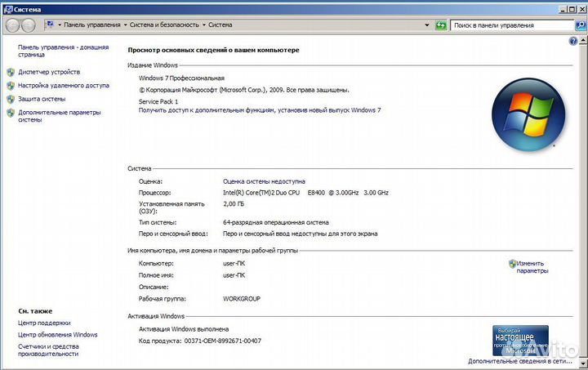Open address bar history dropdown arrow
Image resolution: width=588 pixels, height=370 pixels.
[x=427, y=25]
